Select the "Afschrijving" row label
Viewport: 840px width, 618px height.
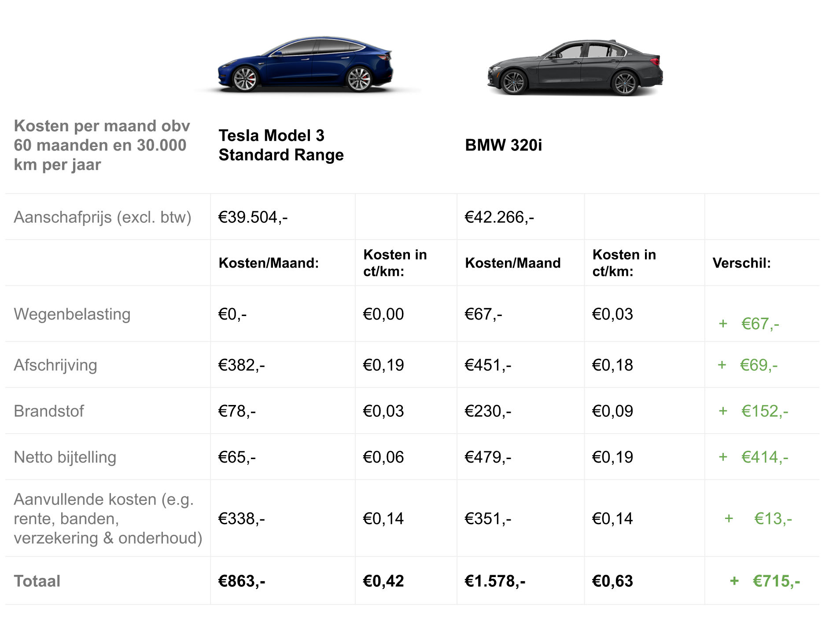click(55, 365)
